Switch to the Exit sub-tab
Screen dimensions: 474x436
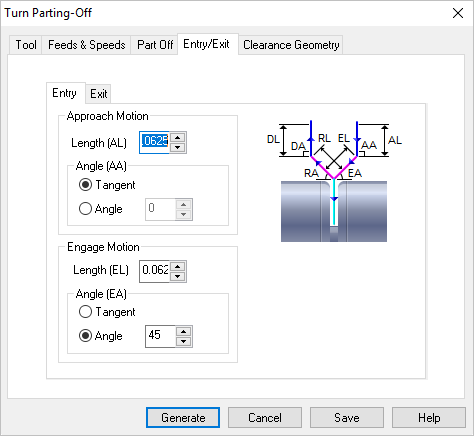98,94
